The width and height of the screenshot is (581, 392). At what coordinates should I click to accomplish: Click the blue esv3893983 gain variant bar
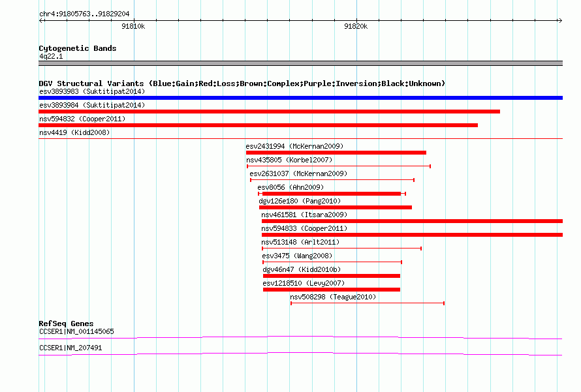[300, 98]
